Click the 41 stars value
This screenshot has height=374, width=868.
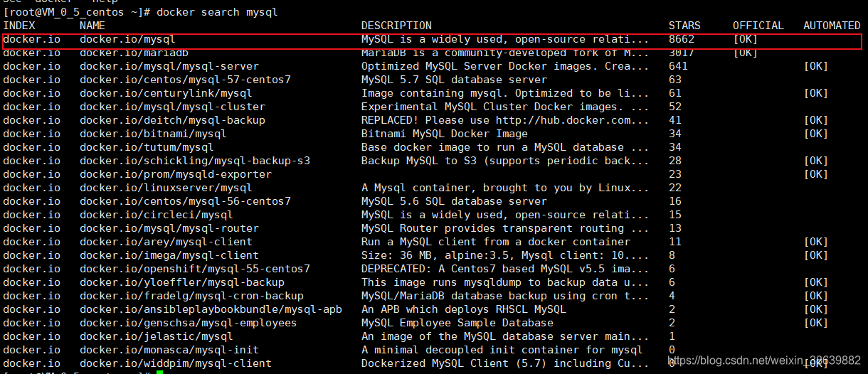(675, 120)
